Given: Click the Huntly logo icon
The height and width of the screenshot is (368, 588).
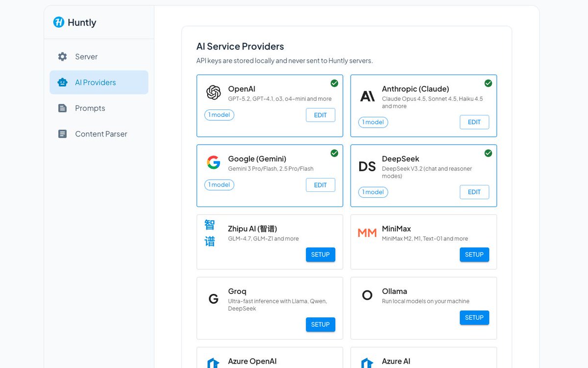Looking at the screenshot, I should [59, 22].
